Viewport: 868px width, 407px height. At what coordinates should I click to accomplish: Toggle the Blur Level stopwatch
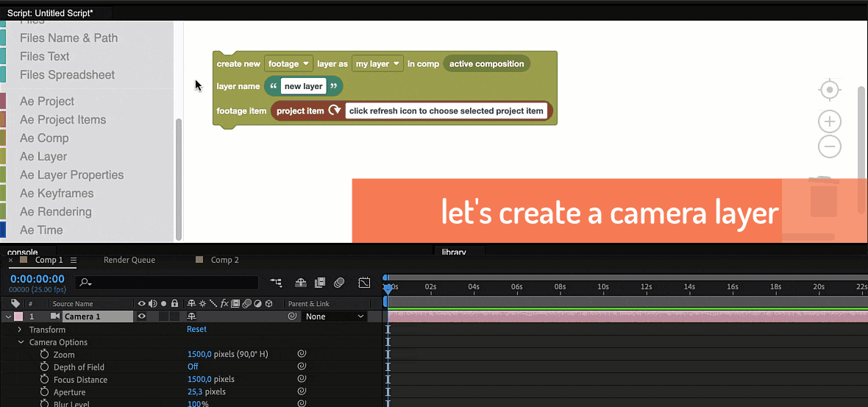[45, 403]
